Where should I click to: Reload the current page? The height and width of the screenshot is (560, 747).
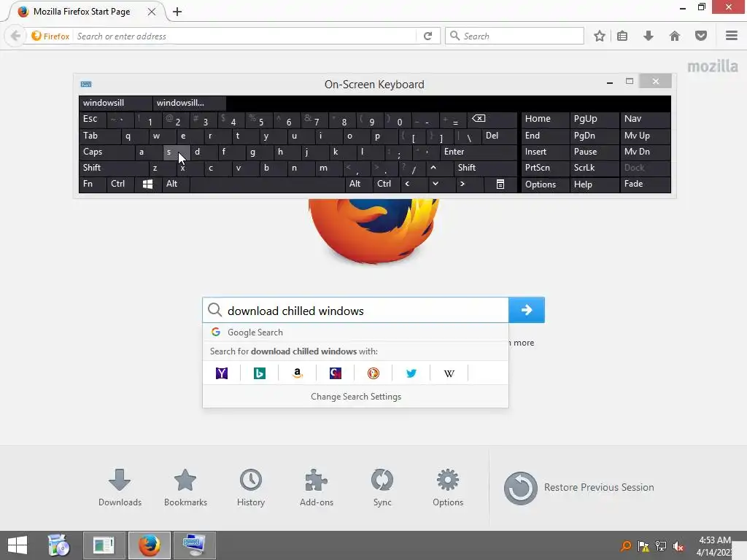click(427, 36)
